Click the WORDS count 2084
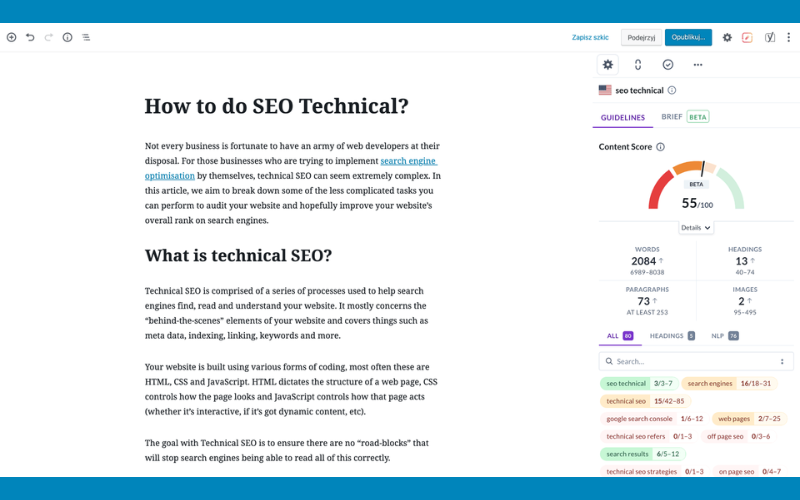800x500 pixels. 643,261
